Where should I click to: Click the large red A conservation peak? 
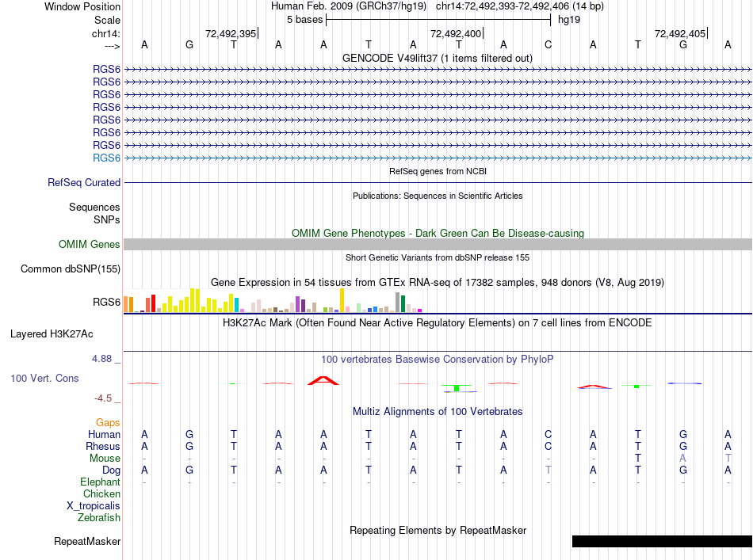pyautogui.click(x=323, y=380)
